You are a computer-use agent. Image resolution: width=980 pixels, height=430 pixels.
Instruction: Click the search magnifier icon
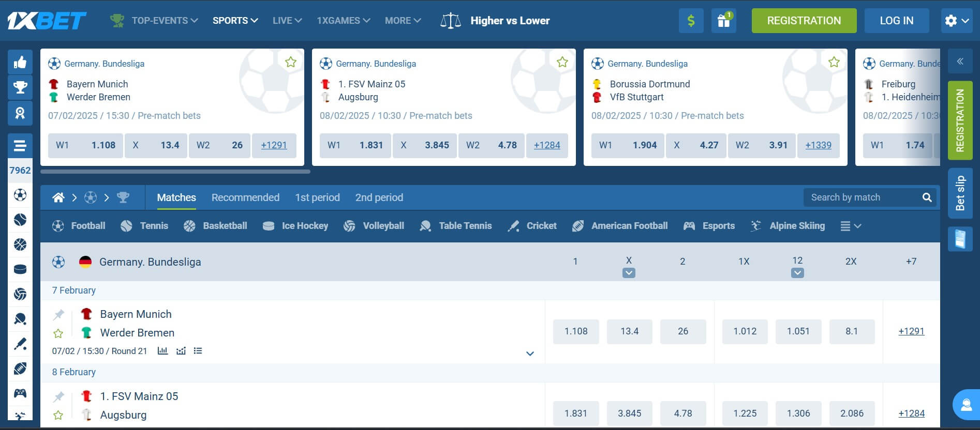coord(927,197)
